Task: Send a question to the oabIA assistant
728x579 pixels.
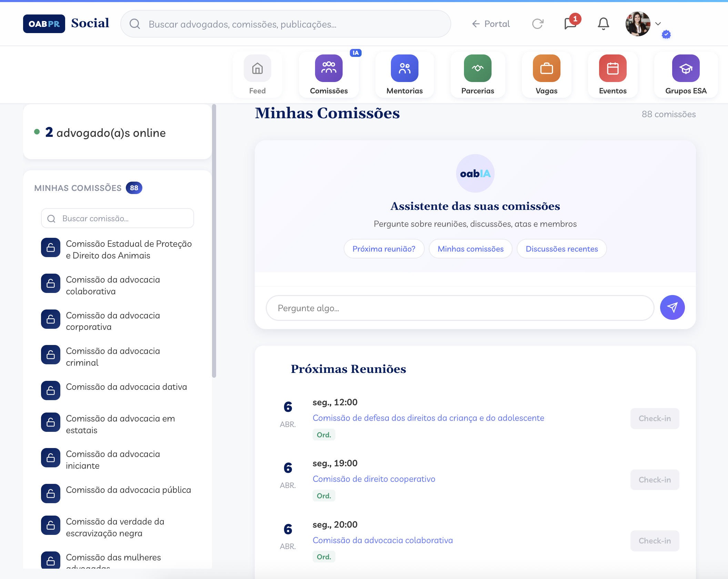Action: [672, 308]
